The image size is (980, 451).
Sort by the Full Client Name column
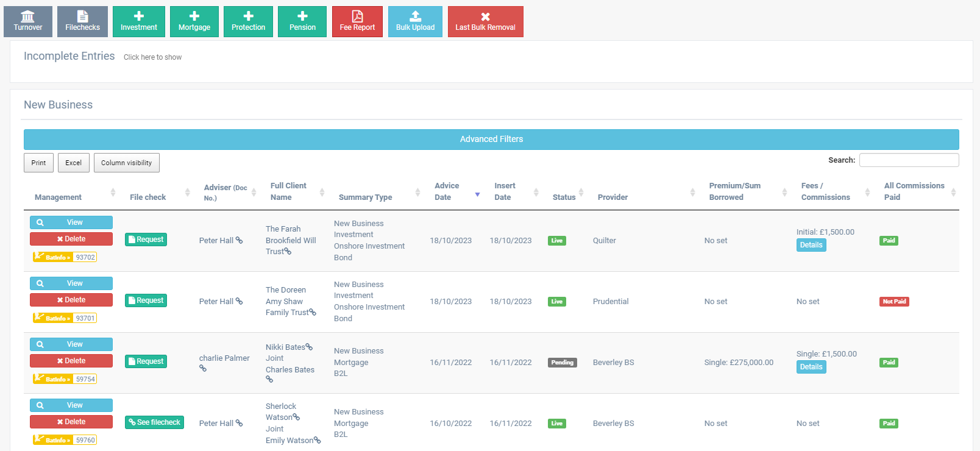(x=322, y=193)
